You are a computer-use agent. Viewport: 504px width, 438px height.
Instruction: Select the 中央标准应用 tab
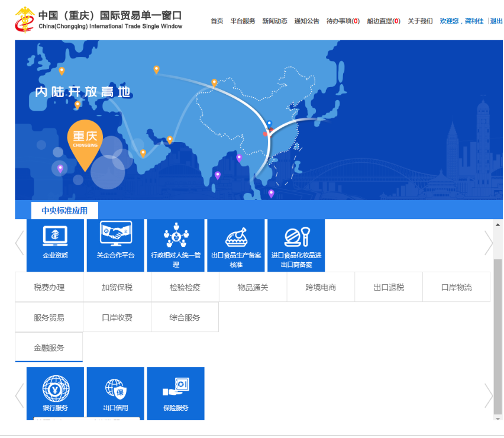64,211
